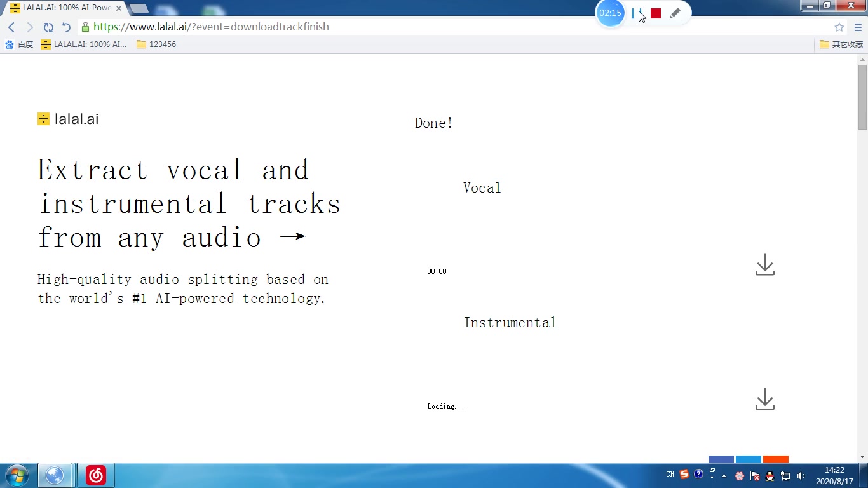Click the Show desktop button

click(864, 475)
